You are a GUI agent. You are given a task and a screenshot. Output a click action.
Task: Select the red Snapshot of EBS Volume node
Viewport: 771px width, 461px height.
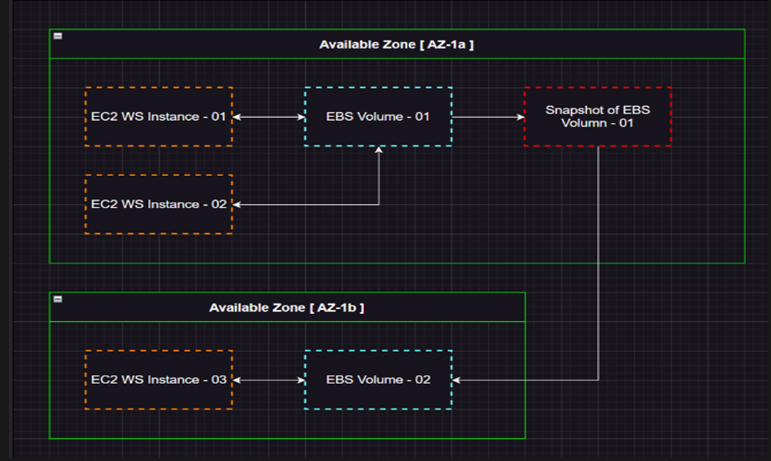pyautogui.click(x=597, y=117)
